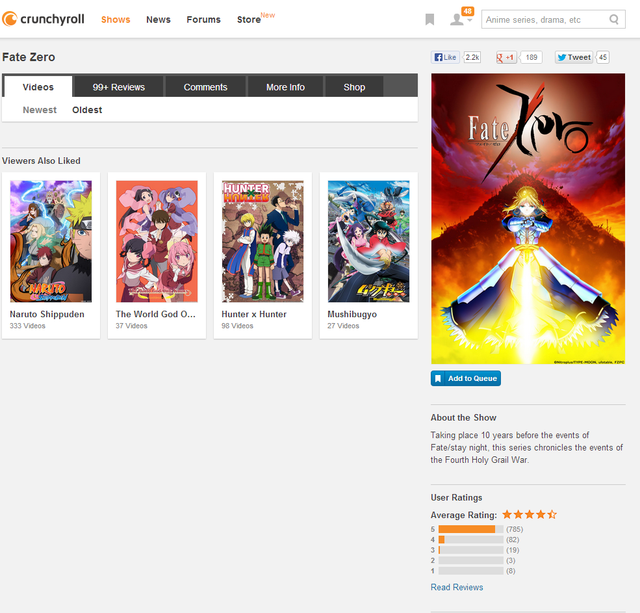Open the Read Reviews link

pyautogui.click(x=457, y=587)
